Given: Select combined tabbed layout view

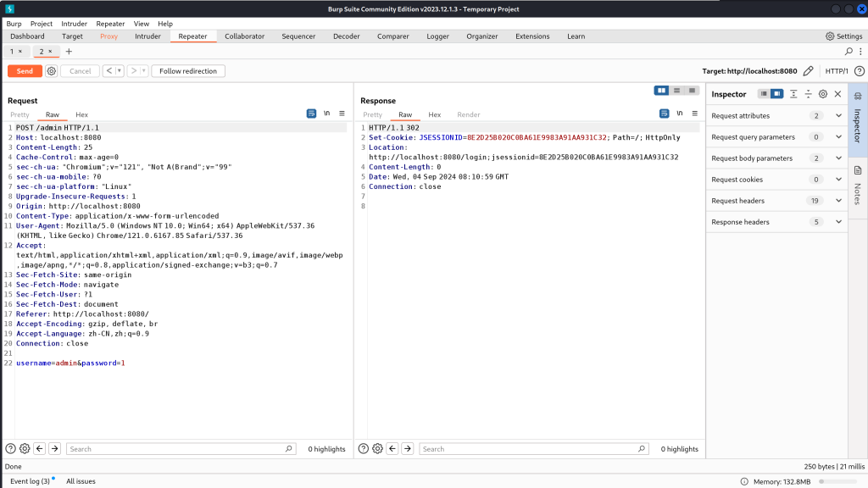Looking at the screenshot, I should (692, 90).
